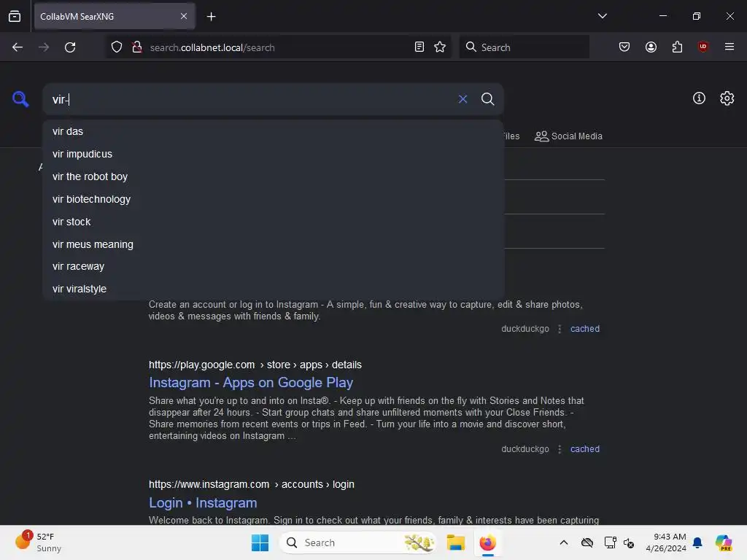The height and width of the screenshot is (560, 747).
Task: Go back with the browser back arrow
Action: coord(18,47)
